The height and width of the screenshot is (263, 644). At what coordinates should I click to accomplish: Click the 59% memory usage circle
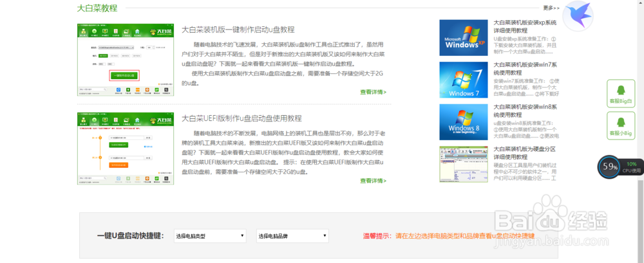coord(610,167)
